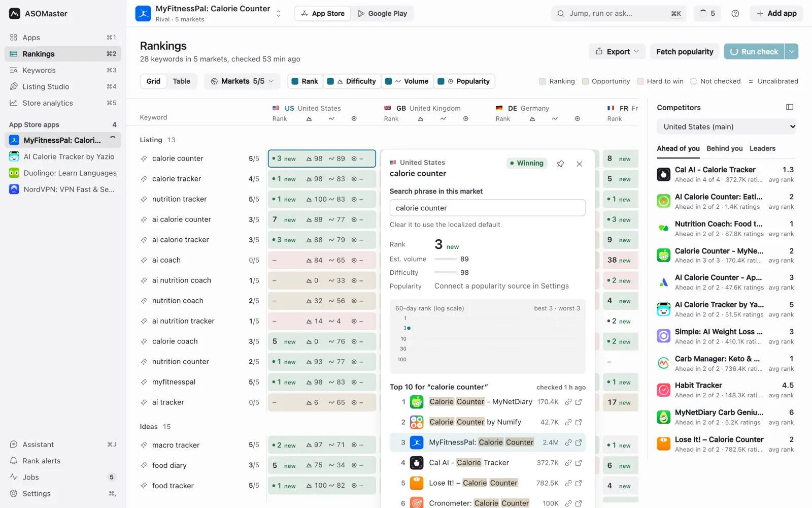Select the App Store tab
Image resolution: width=812 pixels, height=508 pixels.
(x=323, y=14)
